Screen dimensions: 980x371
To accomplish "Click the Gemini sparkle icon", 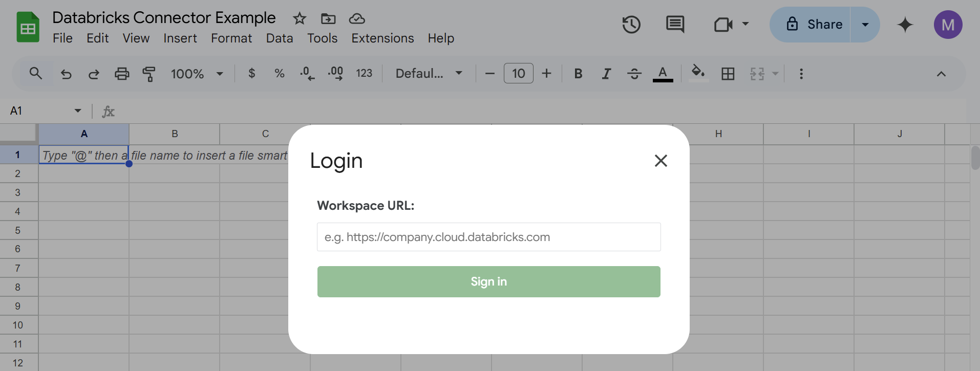I will coord(905,25).
